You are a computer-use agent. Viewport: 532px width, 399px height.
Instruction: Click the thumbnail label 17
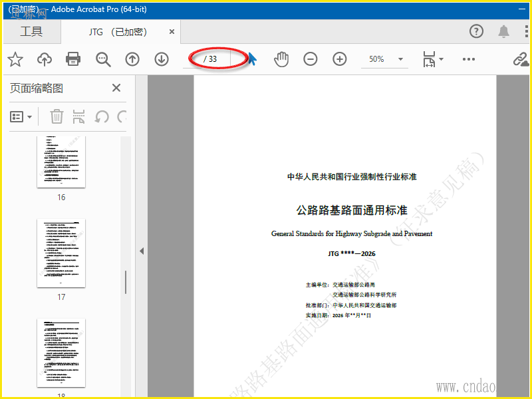tap(61, 297)
